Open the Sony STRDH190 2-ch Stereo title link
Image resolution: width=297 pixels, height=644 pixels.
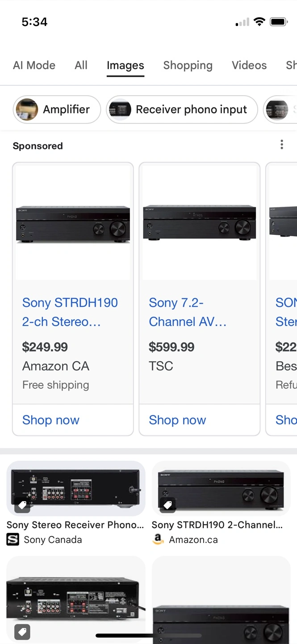pos(70,312)
